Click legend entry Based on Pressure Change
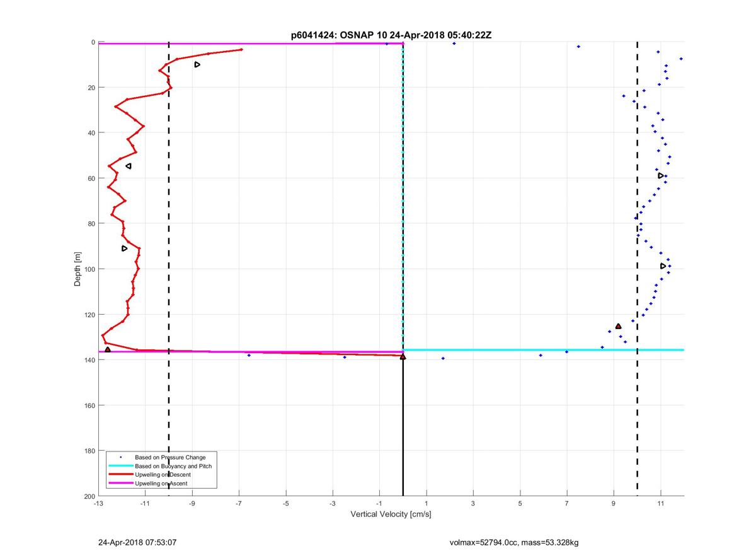The image size is (756, 558). point(170,456)
